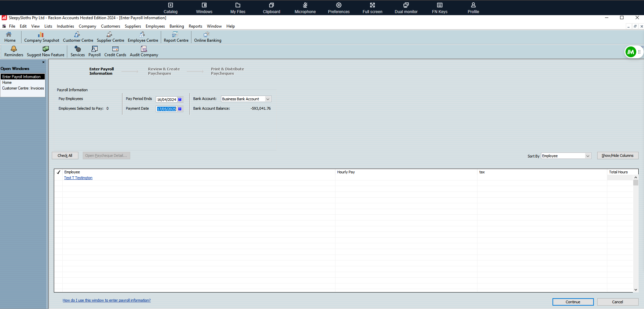The image size is (644, 309).
Task: Click the Continue button
Action: 573,302
